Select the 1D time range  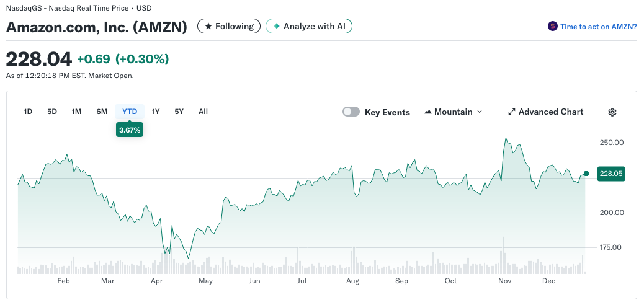point(28,111)
